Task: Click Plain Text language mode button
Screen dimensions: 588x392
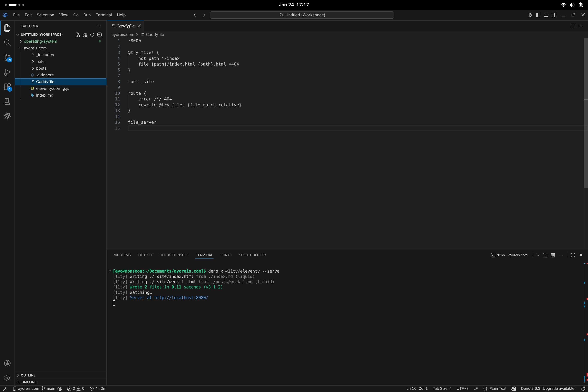Action: click(x=498, y=389)
